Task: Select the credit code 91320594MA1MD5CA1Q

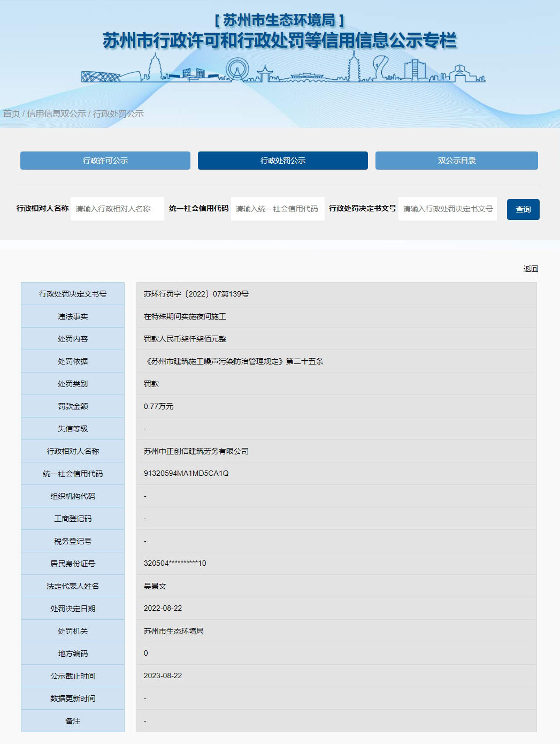Action: [x=186, y=473]
